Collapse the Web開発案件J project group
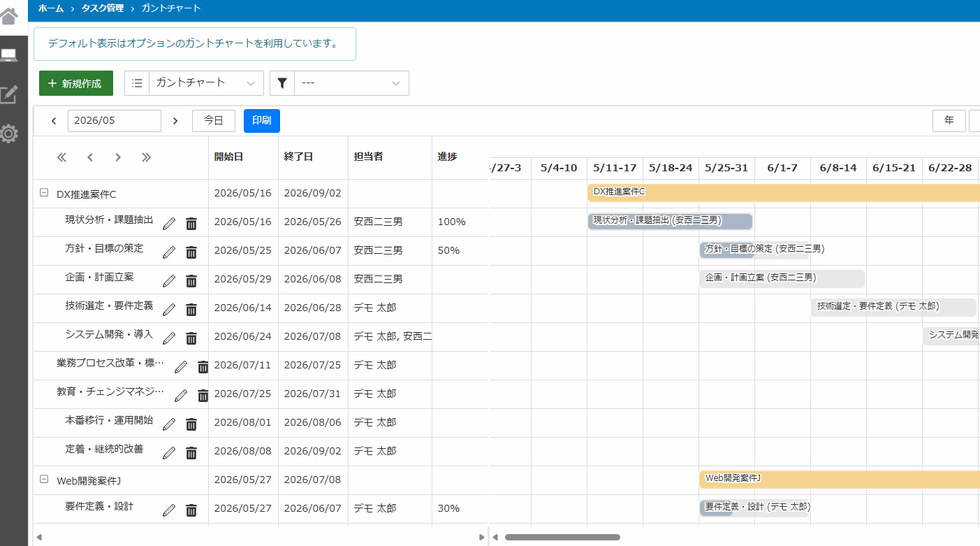 pyautogui.click(x=44, y=480)
